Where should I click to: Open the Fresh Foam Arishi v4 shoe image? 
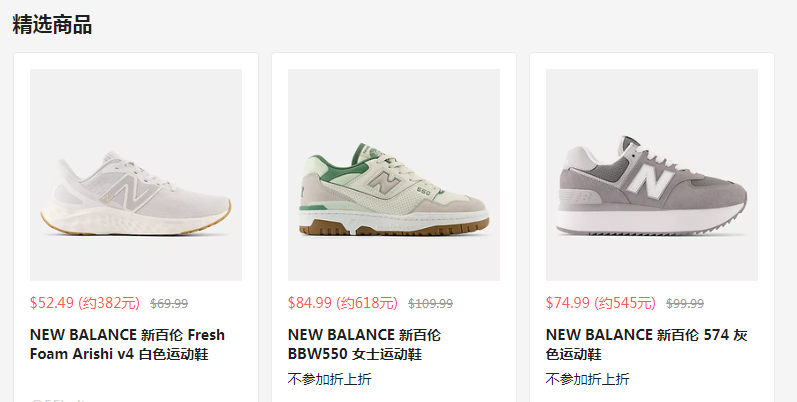pos(136,175)
